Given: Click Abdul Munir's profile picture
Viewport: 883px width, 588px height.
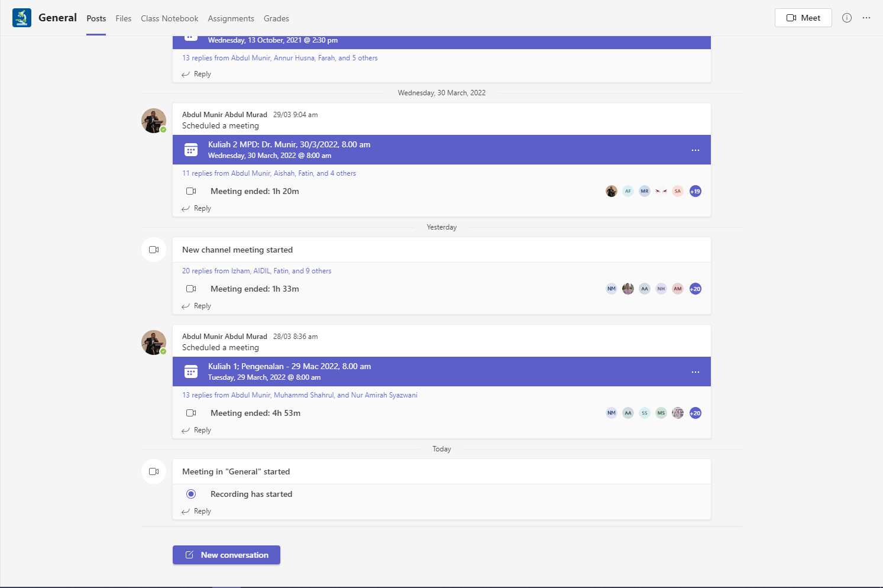Looking at the screenshot, I should pyautogui.click(x=153, y=120).
